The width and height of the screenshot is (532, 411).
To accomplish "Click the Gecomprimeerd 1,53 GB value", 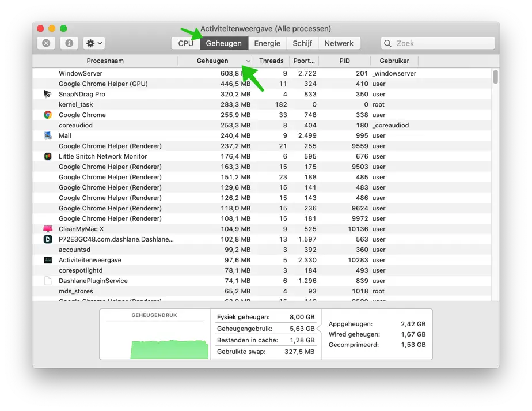I will (413, 345).
